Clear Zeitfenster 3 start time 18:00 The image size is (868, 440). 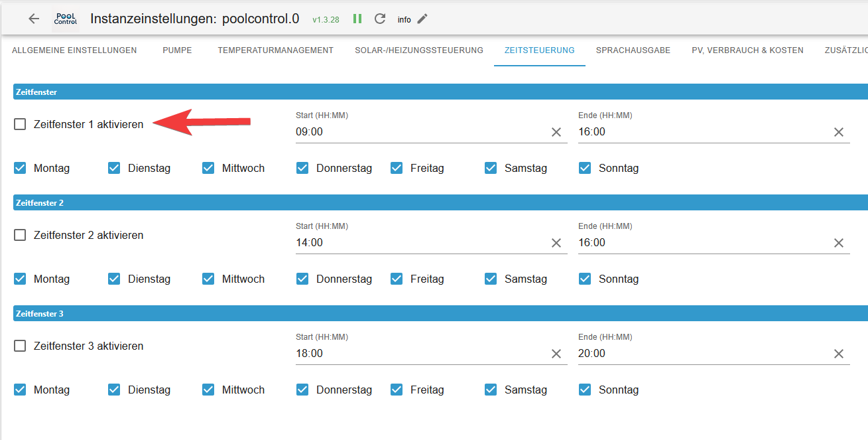click(556, 354)
